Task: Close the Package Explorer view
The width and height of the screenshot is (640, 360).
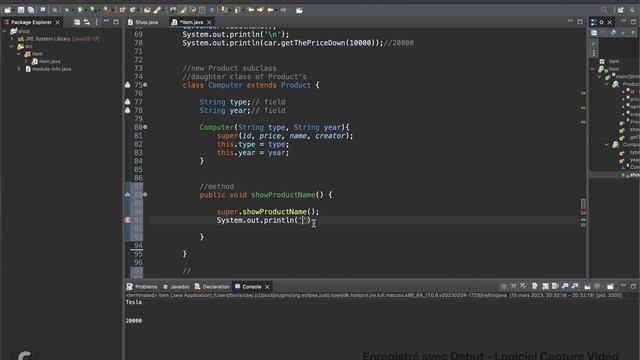Action: click(58, 22)
